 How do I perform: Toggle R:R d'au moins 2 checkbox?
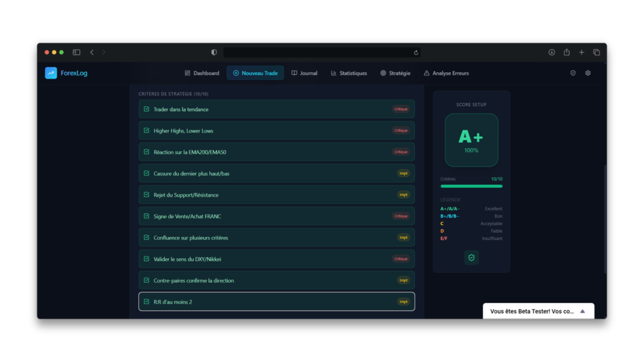[147, 302]
